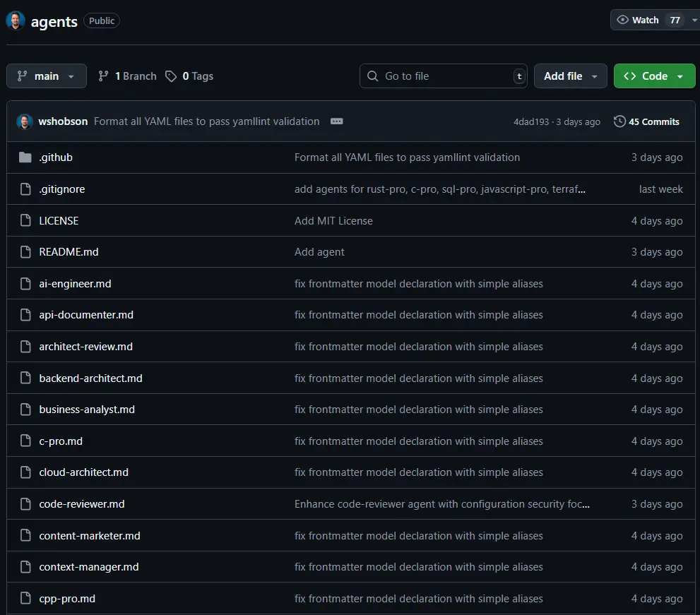The height and width of the screenshot is (615, 700).
Task: Open the ai-engineer.md file
Action: click(75, 283)
